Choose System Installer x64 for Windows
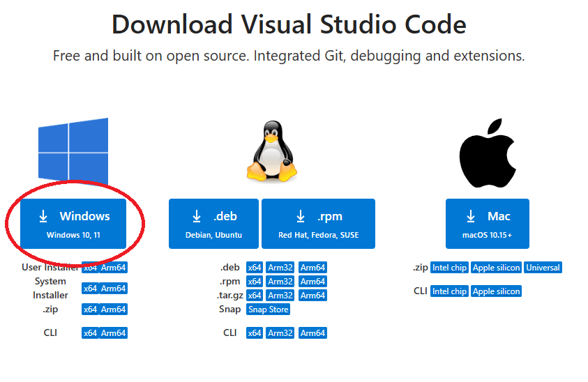The width and height of the screenshot is (588, 382). 90,289
